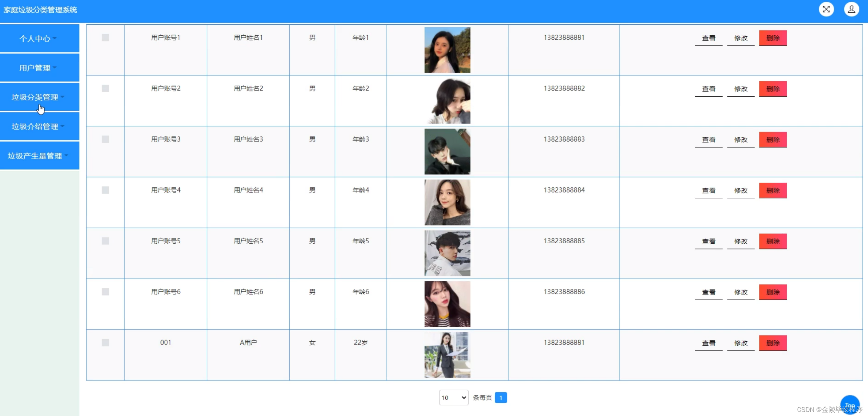Select the checkbox for 用户账号4 row
Viewport: 868px width, 416px height.
tap(105, 190)
